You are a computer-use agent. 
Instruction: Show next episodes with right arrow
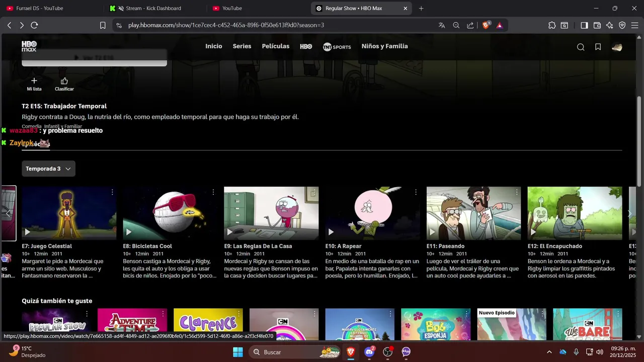(629, 214)
